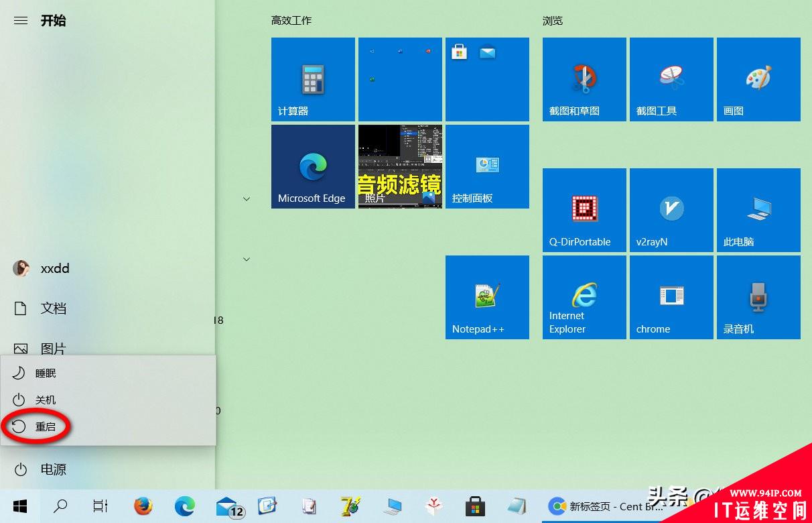Image resolution: width=812 pixels, height=523 pixels.
Task: Open the 照片 photos live tile
Action: pyautogui.click(x=400, y=166)
